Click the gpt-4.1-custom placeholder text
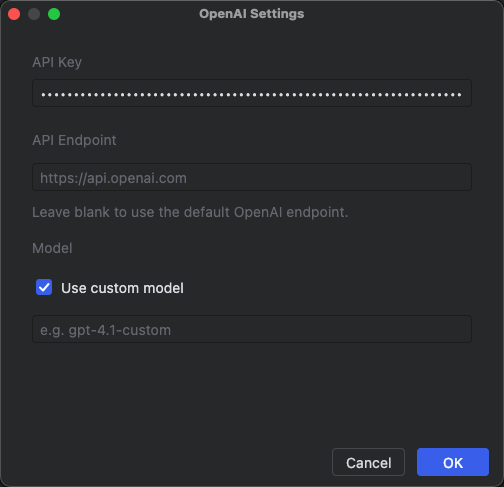The width and height of the screenshot is (504, 487). (x=105, y=330)
